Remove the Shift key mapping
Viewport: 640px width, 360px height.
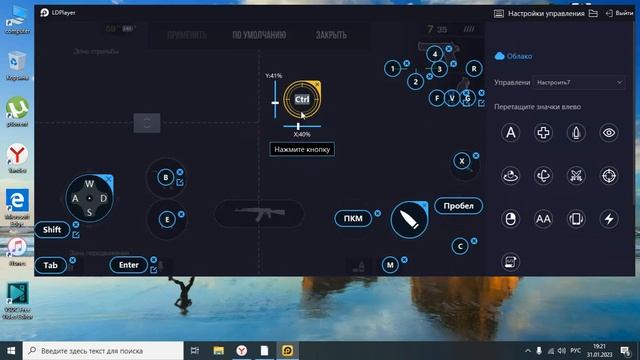pyautogui.click(x=76, y=225)
